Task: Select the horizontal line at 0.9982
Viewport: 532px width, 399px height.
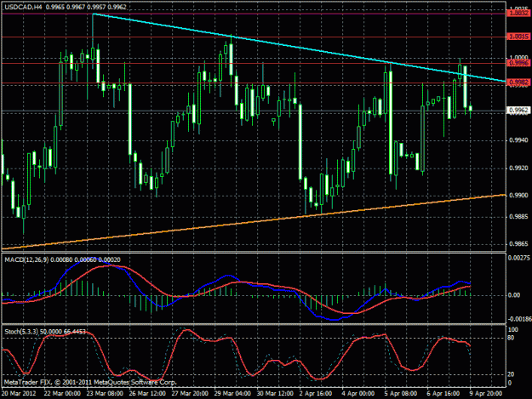Action: click(x=254, y=83)
